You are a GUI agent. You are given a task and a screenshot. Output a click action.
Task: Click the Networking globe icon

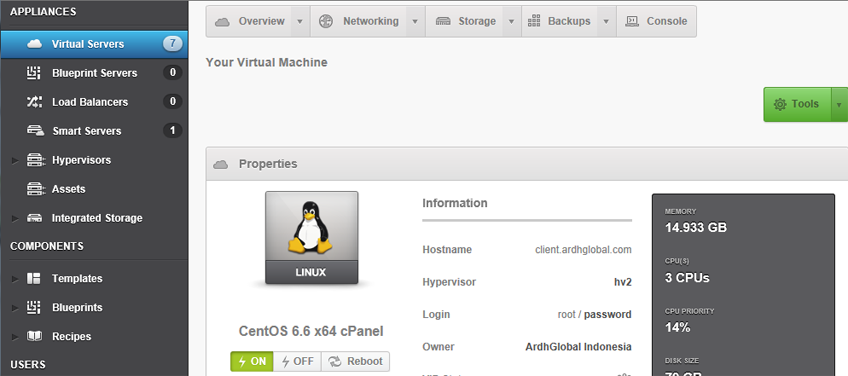(x=326, y=22)
